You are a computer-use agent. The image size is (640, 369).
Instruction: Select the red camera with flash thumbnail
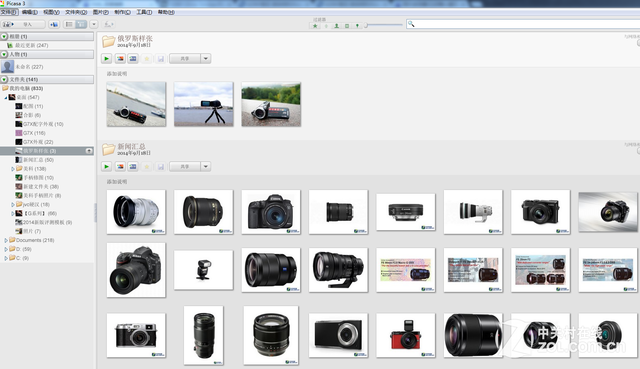point(406,335)
